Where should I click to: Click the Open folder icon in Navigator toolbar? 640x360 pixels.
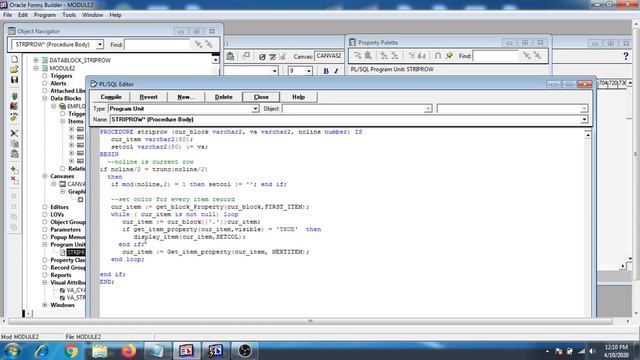tap(14, 69)
